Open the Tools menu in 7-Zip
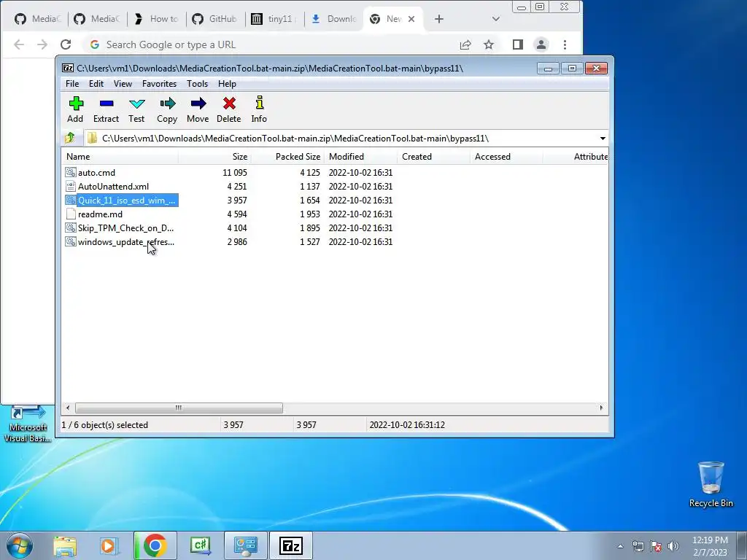 point(197,84)
